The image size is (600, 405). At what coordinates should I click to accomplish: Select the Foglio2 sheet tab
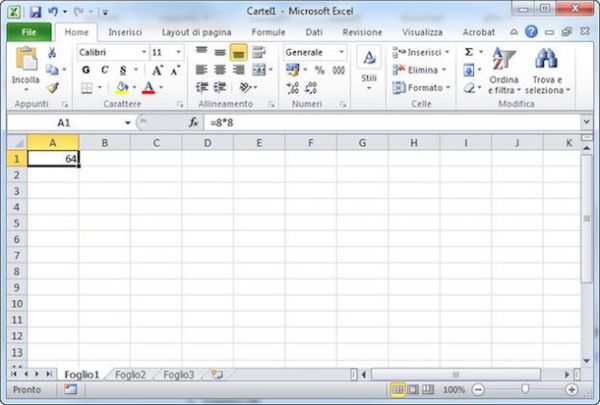click(x=130, y=374)
